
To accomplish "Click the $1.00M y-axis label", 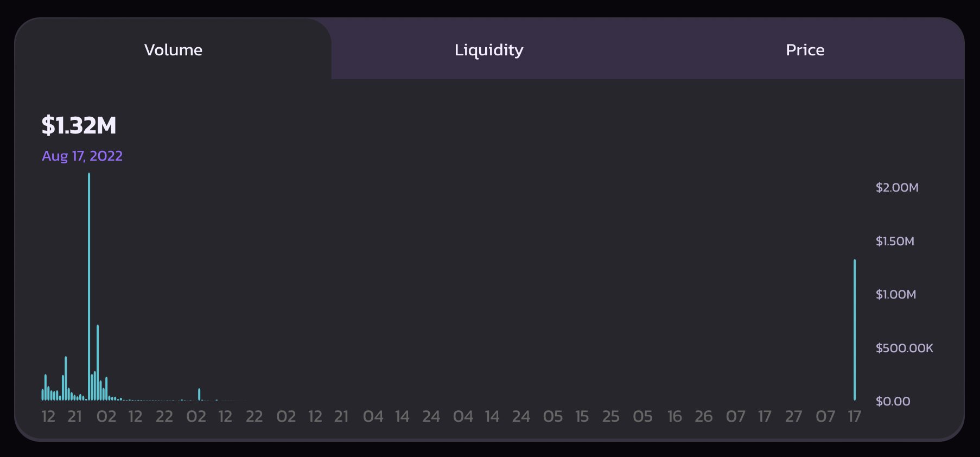I will pos(896,295).
